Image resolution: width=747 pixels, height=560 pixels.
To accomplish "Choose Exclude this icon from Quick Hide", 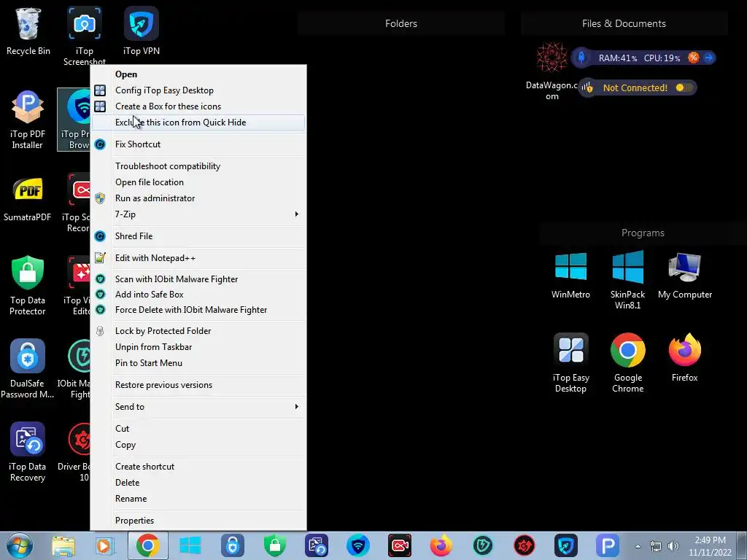I will click(198, 122).
